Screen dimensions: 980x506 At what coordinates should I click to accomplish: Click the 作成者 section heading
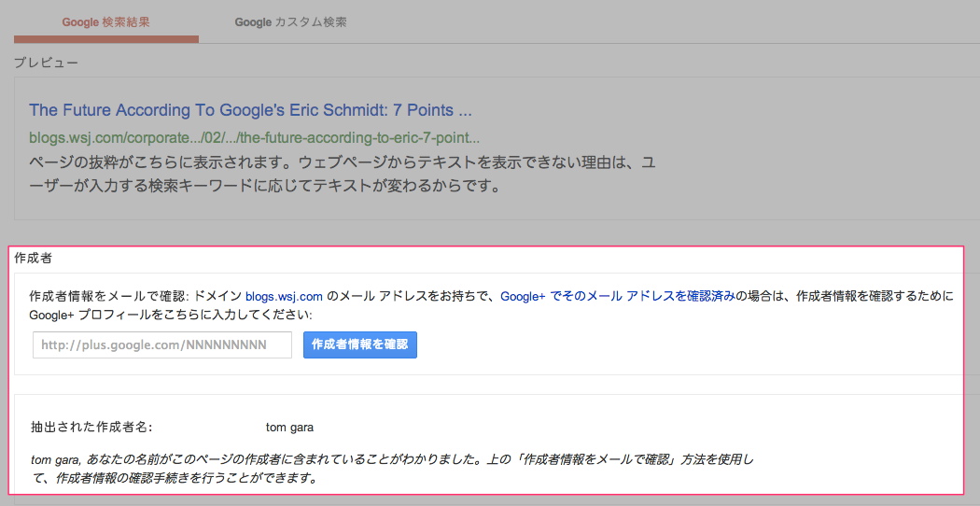[x=33, y=258]
